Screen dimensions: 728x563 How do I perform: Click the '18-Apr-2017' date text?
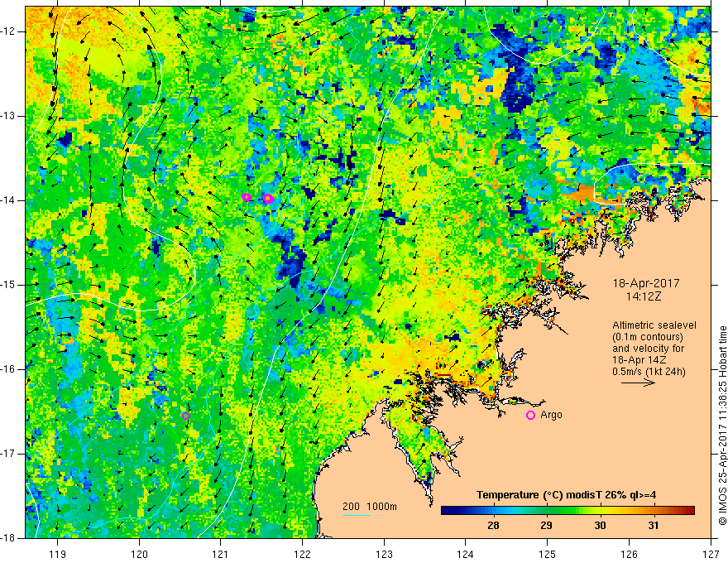point(646,283)
